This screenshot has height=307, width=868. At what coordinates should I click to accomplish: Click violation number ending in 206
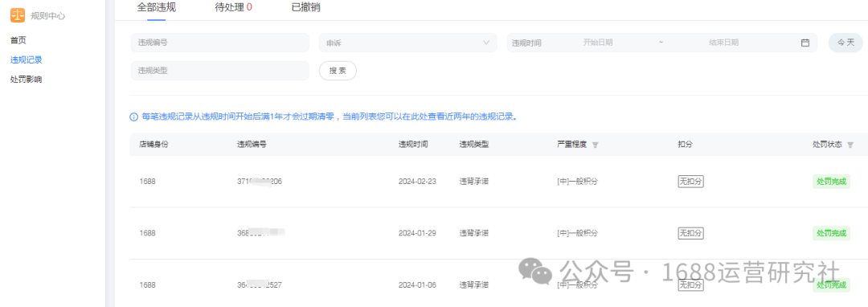point(260,182)
